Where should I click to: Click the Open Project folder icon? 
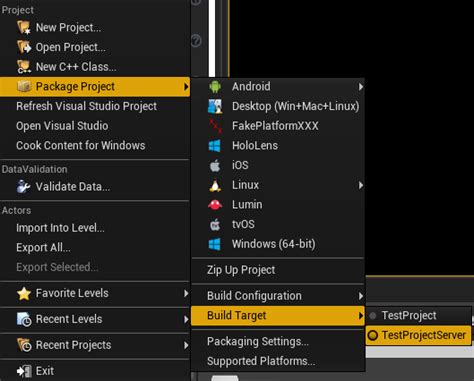[24, 47]
